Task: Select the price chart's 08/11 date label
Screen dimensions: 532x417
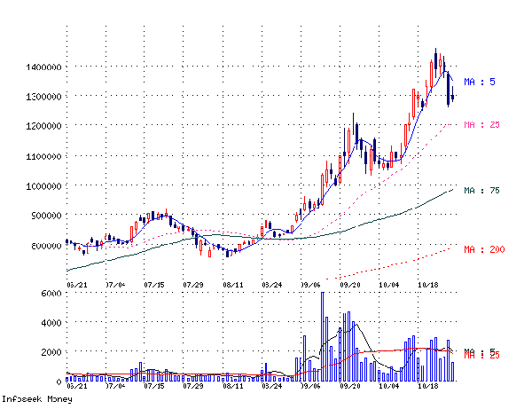Action: click(x=233, y=285)
